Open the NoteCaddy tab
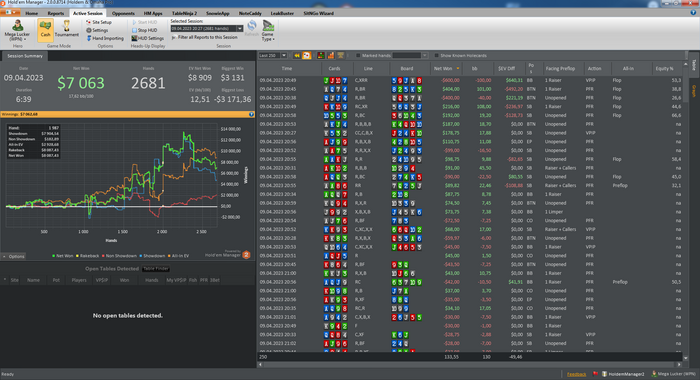Screen dimensions: 700x380 (x=250, y=13)
